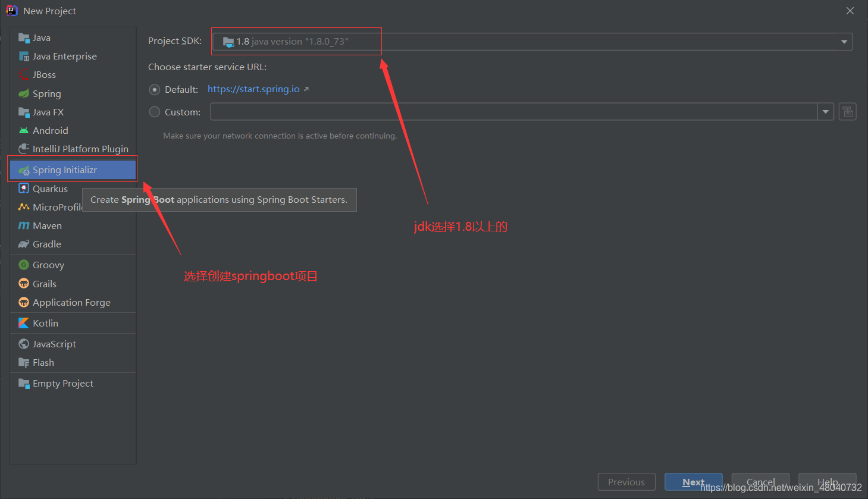The height and width of the screenshot is (499, 868).
Task: Select the Java Enterprise icon
Action: pos(24,57)
